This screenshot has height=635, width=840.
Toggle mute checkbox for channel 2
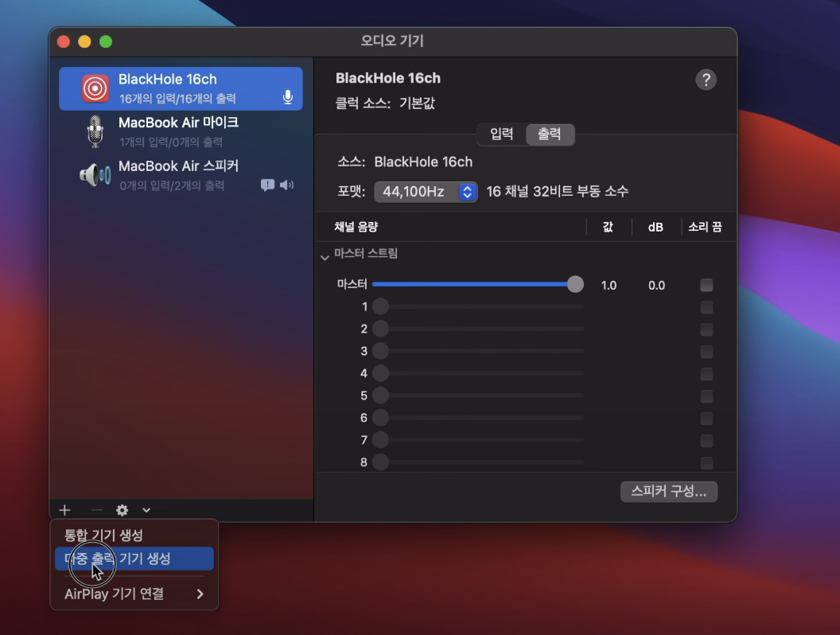pos(706,329)
